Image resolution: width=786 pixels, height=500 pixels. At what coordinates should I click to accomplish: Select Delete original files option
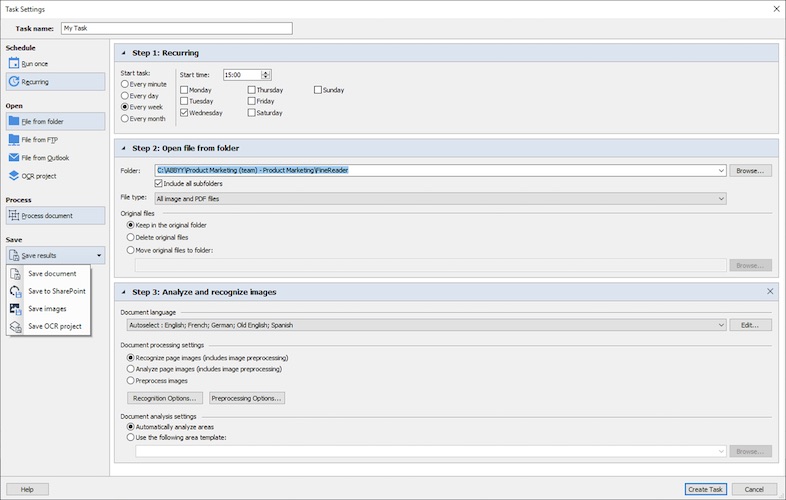(131, 237)
